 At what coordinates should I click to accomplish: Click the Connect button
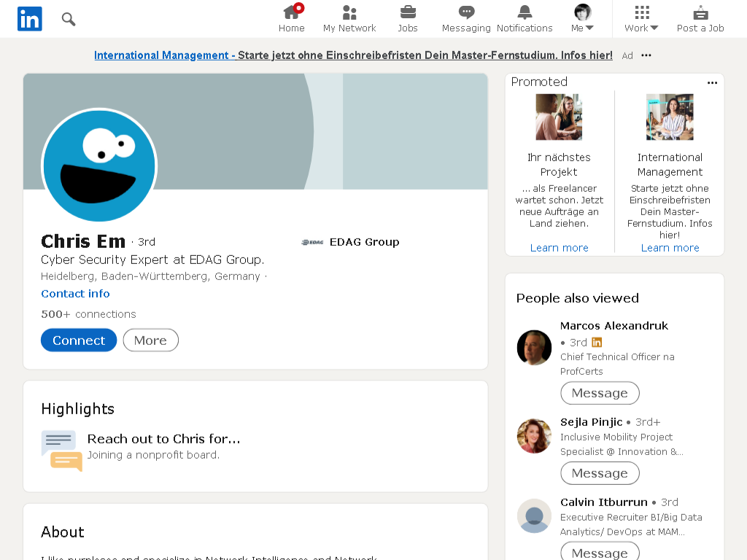coord(79,341)
